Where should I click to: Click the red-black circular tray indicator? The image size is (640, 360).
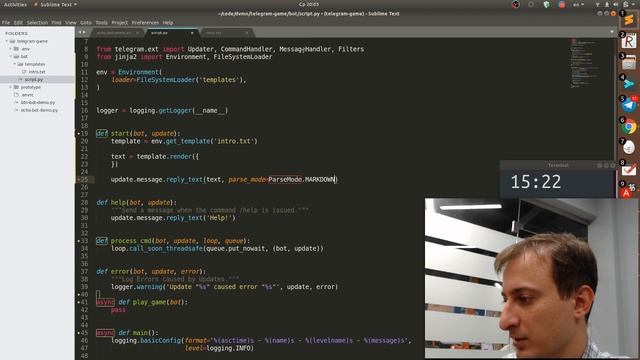click(516, 4)
